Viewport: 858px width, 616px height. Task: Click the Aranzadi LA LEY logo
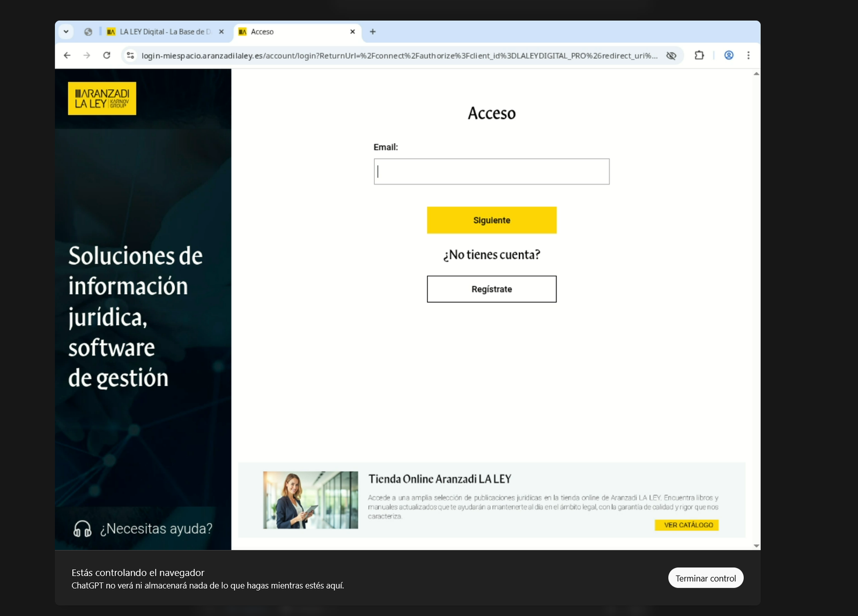coord(102,98)
